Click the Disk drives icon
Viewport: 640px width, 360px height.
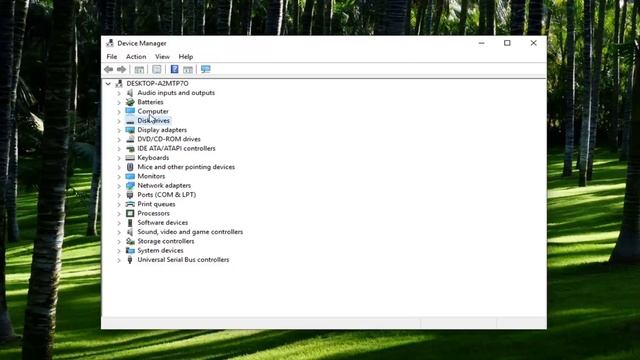pyautogui.click(x=130, y=121)
